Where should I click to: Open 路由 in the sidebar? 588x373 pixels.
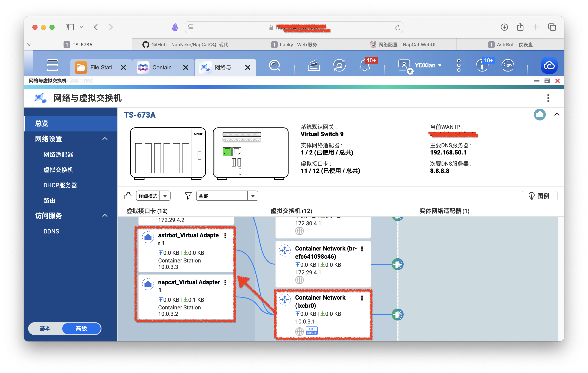pyautogui.click(x=49, y=201)
